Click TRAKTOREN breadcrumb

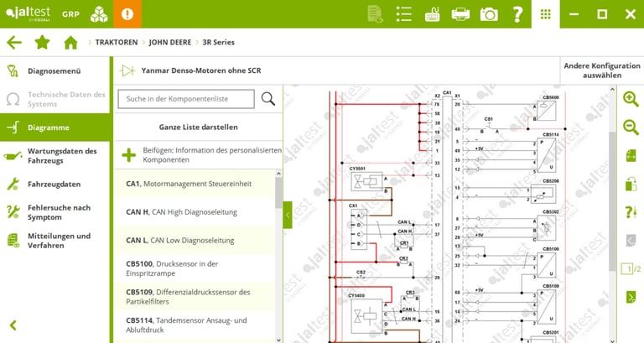click(x=117, y=42)
